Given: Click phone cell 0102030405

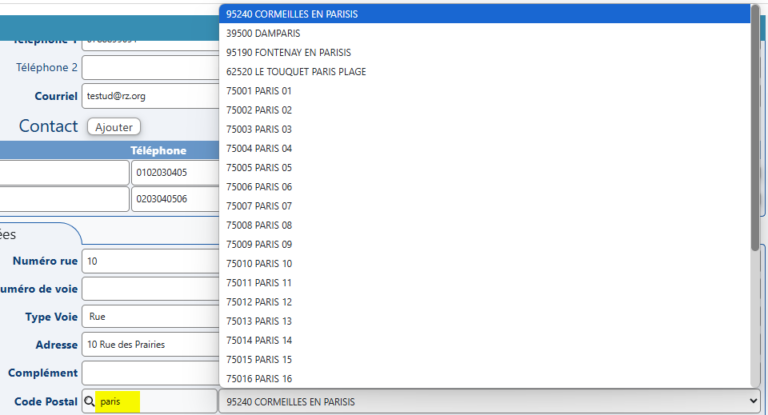Looking at the screenshot, I should point(175,172).
